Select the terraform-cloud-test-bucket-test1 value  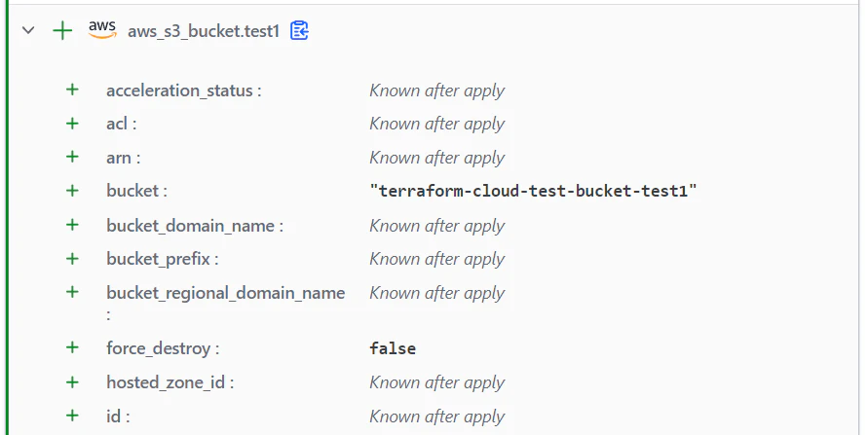533,192
